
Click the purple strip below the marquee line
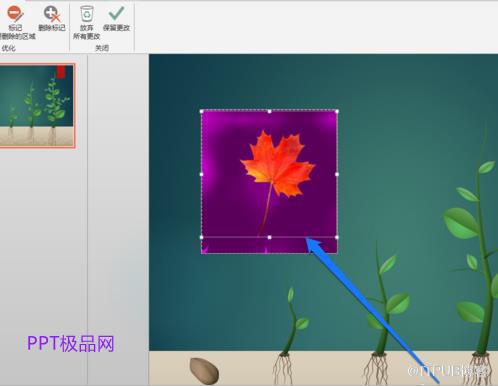coord(269,246)
